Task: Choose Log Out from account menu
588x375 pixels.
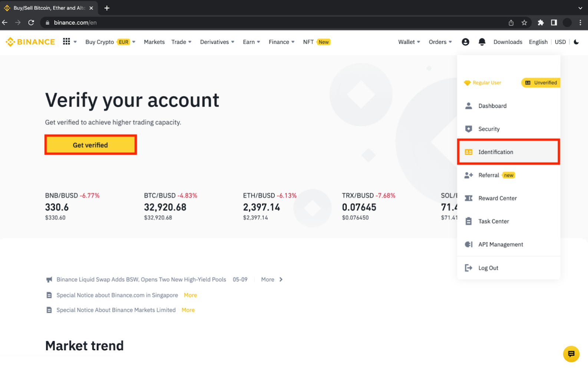Action: tap(509, 268)
